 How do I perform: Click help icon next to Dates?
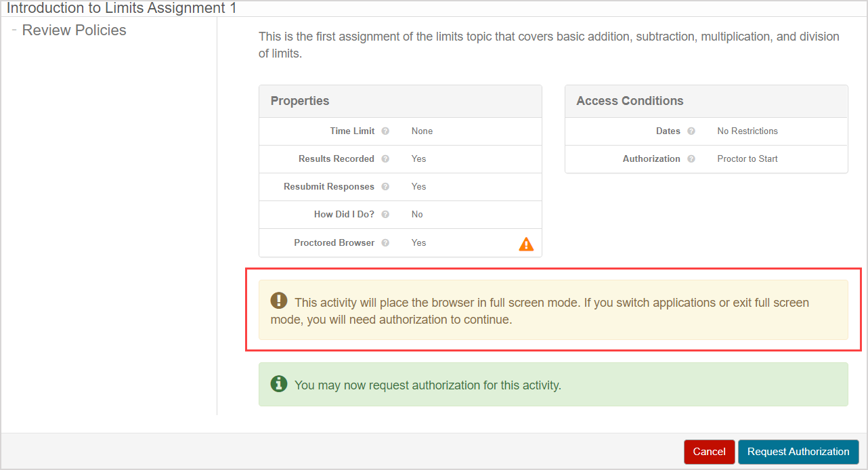point(691,131)
